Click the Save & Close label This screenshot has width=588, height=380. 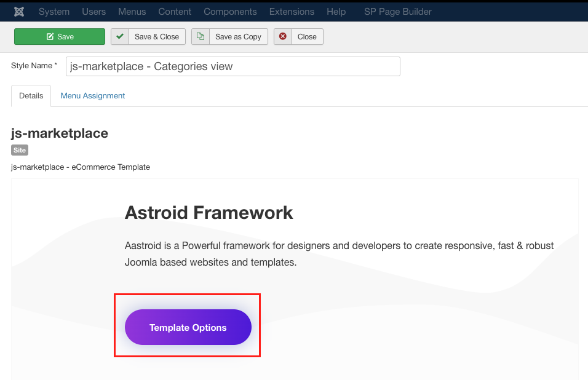157,36
